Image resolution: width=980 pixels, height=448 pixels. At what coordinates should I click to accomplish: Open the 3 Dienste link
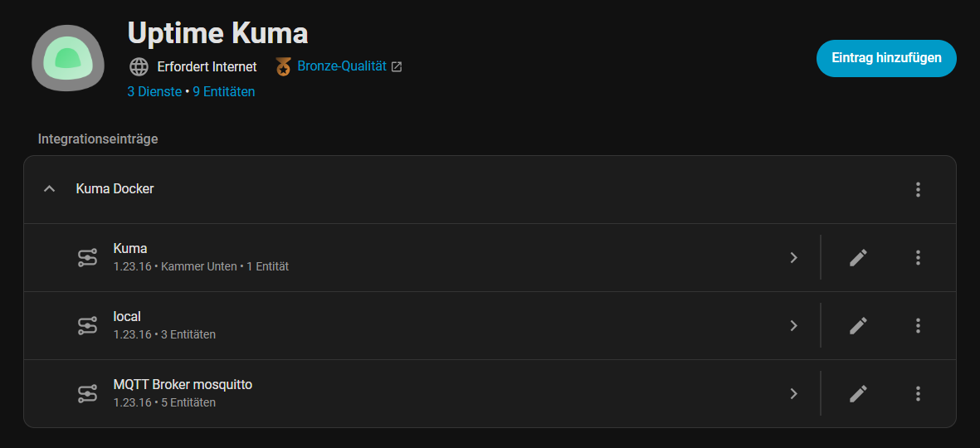click(x=154, y=92)
